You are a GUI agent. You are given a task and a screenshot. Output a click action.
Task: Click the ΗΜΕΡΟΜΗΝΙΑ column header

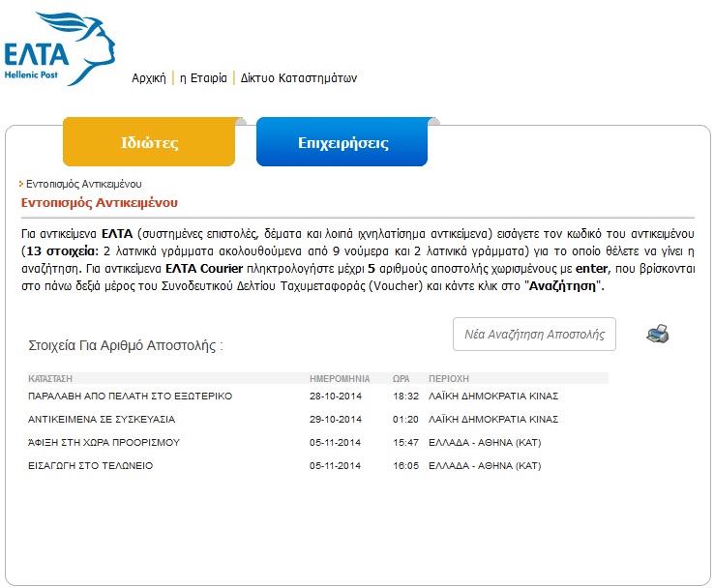pos(340,379)
